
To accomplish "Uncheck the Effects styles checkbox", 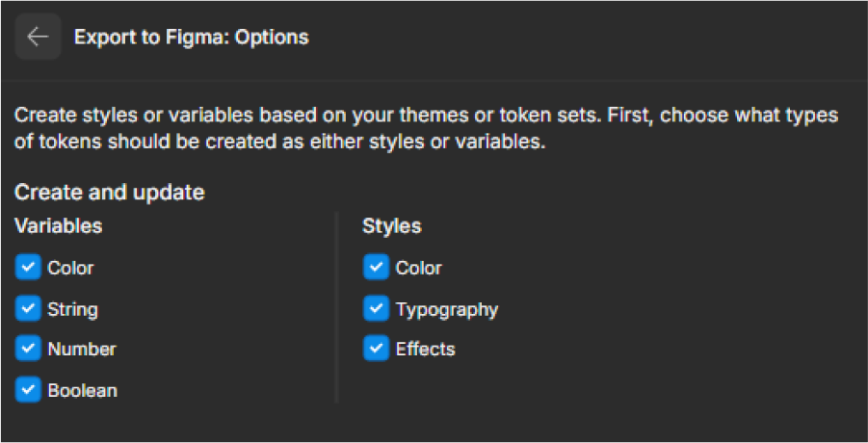I will 376,349.
